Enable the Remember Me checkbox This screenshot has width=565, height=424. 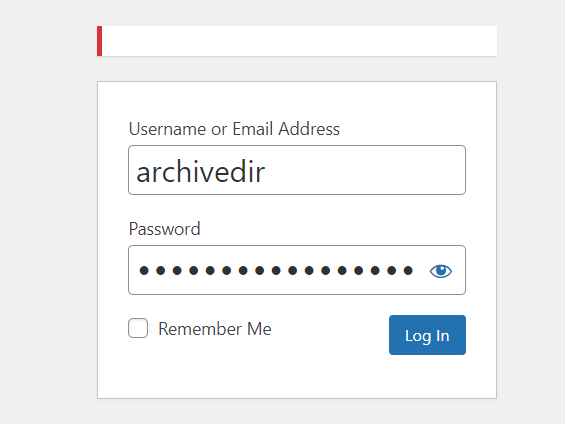138,328
